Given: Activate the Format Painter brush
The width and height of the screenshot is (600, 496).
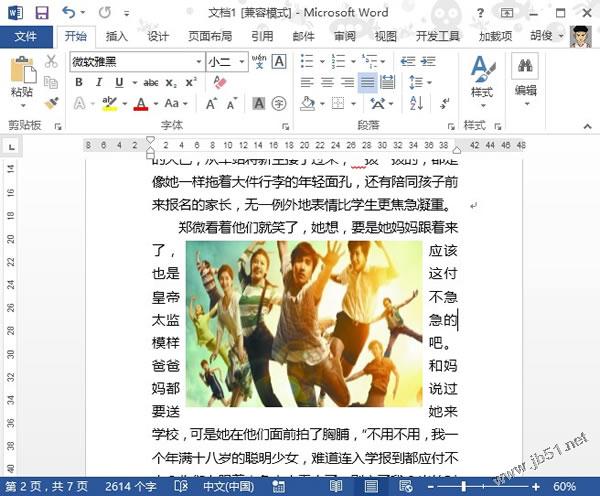Looking at the screenshot, I should click(51, 103).
